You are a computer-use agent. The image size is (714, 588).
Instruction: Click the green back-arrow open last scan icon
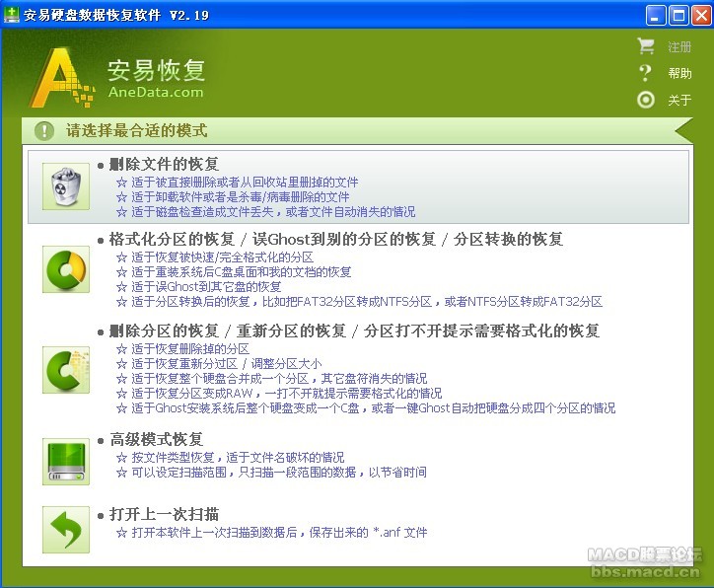click(x=66, y=530)
